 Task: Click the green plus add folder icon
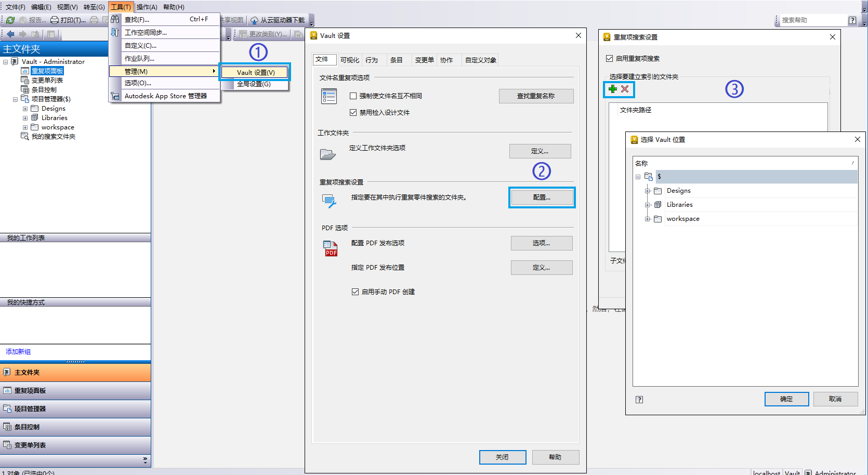click(613, 89)
